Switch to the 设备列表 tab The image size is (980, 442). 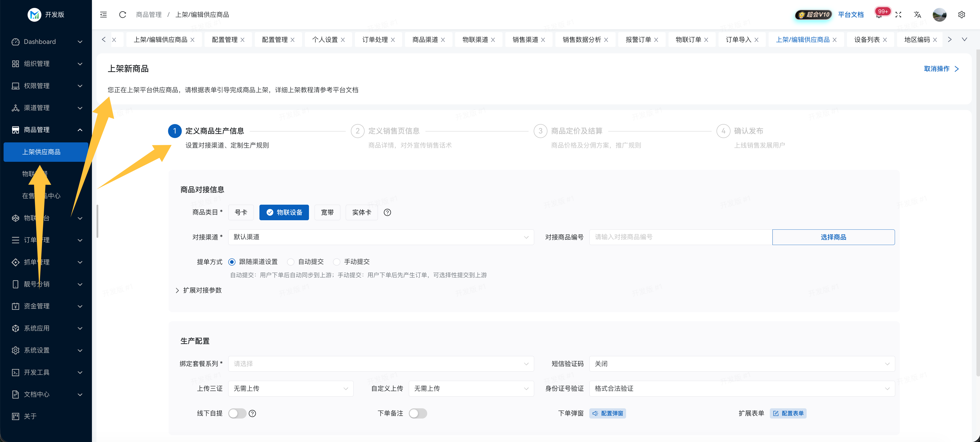867,40
